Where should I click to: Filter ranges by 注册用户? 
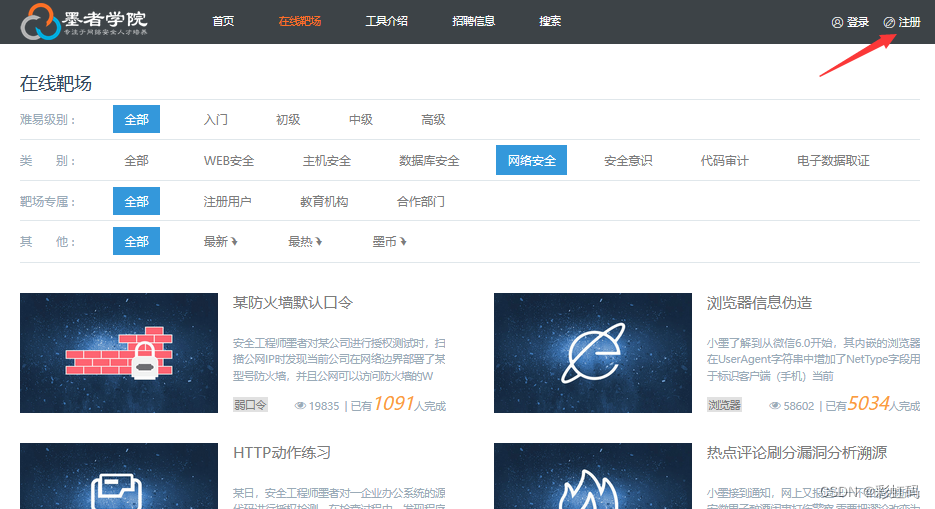[x=227, y=201]
